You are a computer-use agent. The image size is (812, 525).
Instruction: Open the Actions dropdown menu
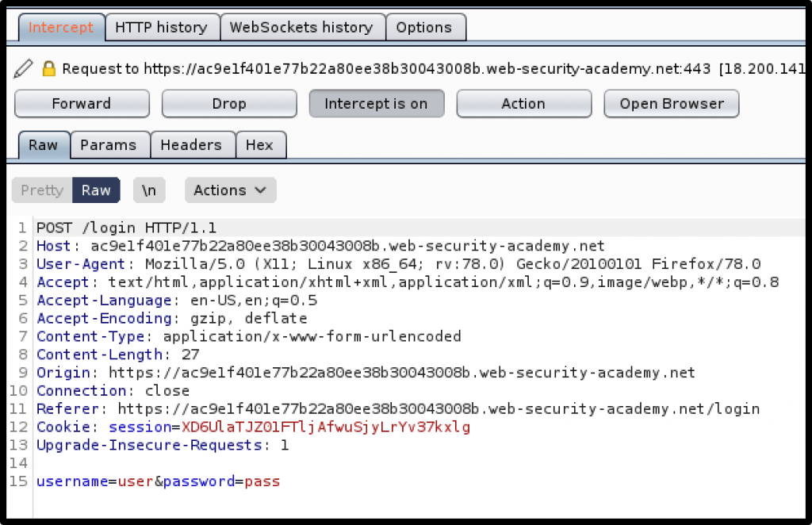[229, 190]
